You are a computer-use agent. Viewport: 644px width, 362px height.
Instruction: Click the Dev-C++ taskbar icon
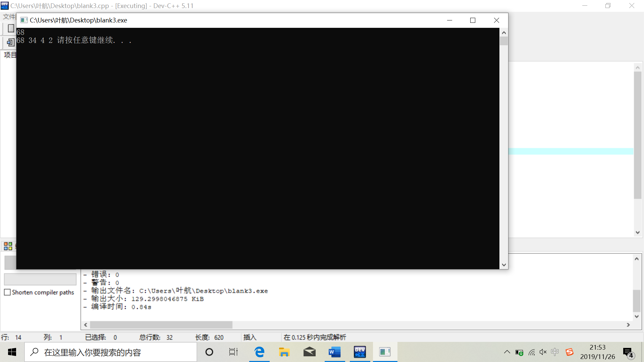coord(360,352)
